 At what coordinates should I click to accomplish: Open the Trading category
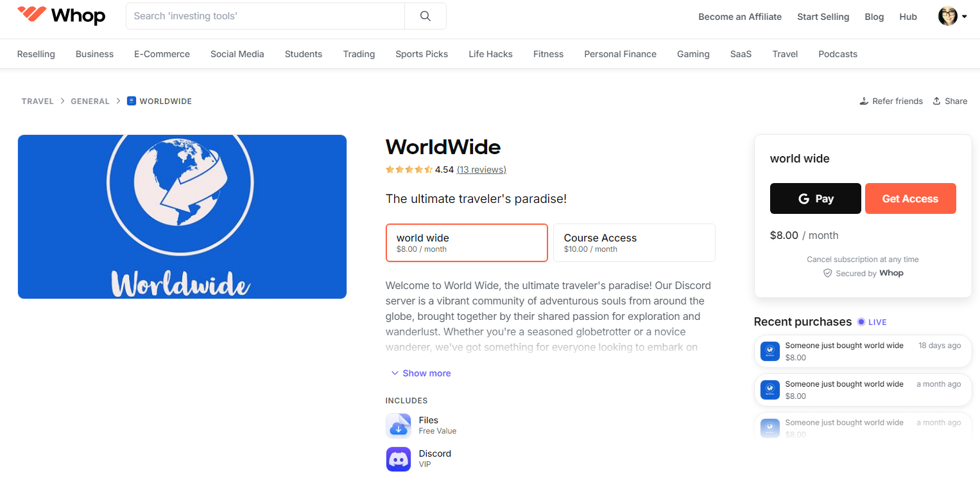pos(359,54)
